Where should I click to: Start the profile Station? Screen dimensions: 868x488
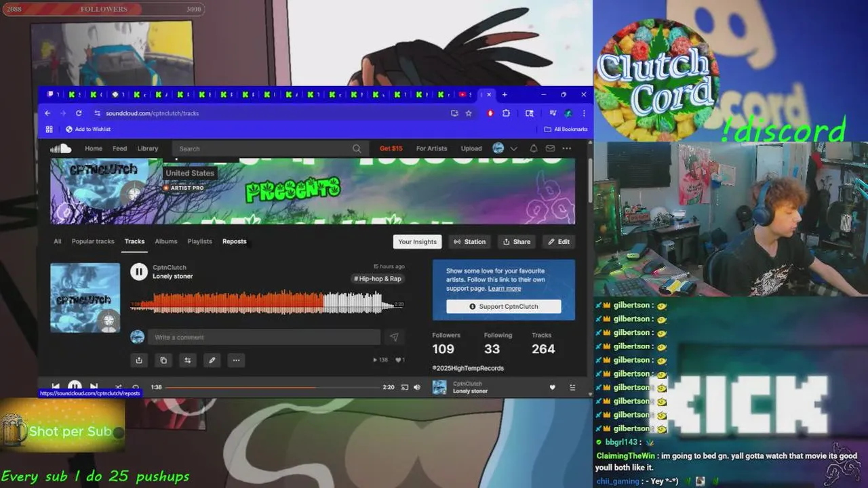click(470, 242)
